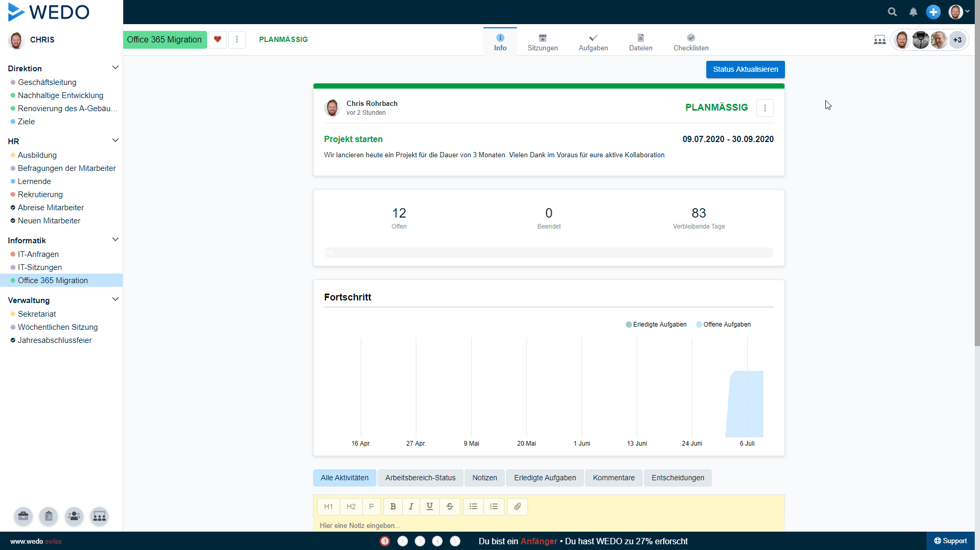Click the WEDO logo
Image resolution: width=980 pixels, height=550 pixels.
[x=49, y=12]
